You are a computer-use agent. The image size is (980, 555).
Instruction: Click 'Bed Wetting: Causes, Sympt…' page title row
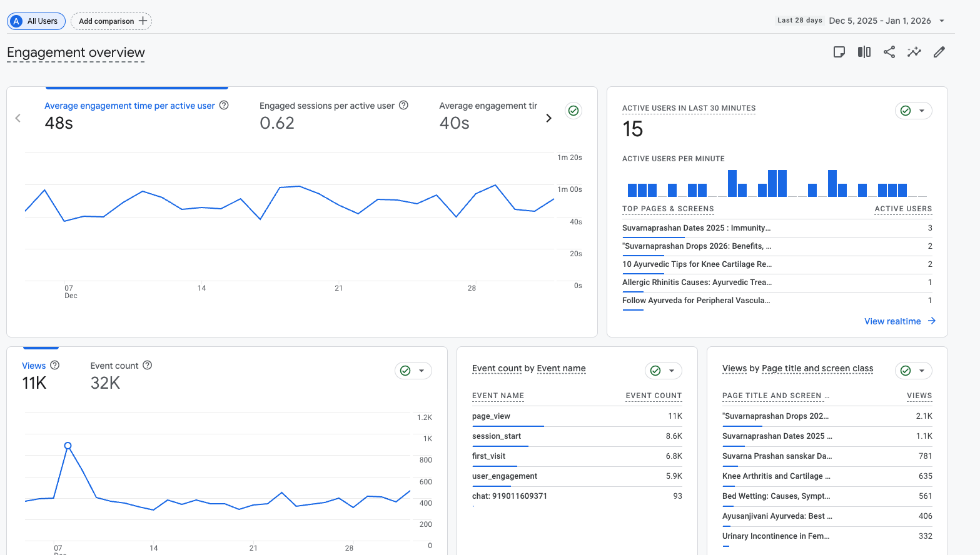(827, 496)
